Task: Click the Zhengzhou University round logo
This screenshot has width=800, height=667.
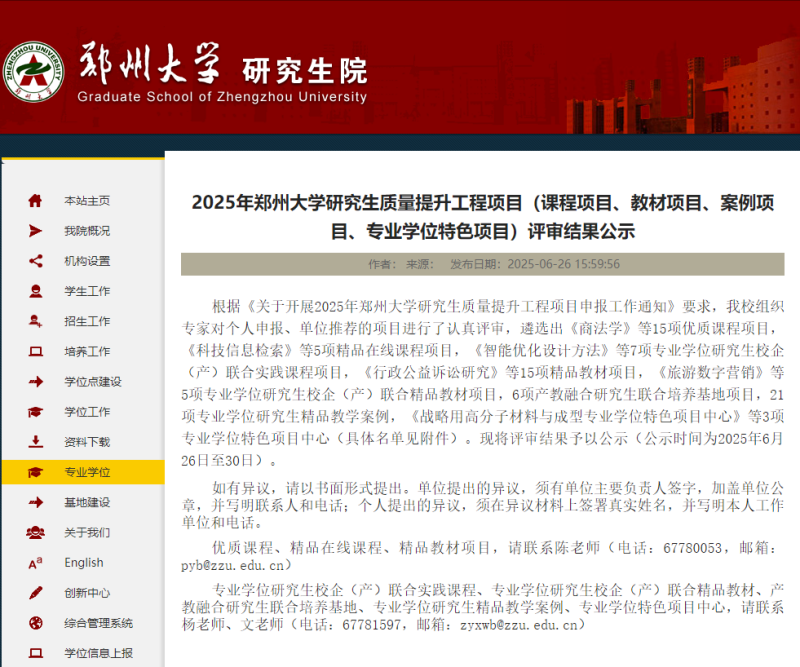Action: coord(34,71)
